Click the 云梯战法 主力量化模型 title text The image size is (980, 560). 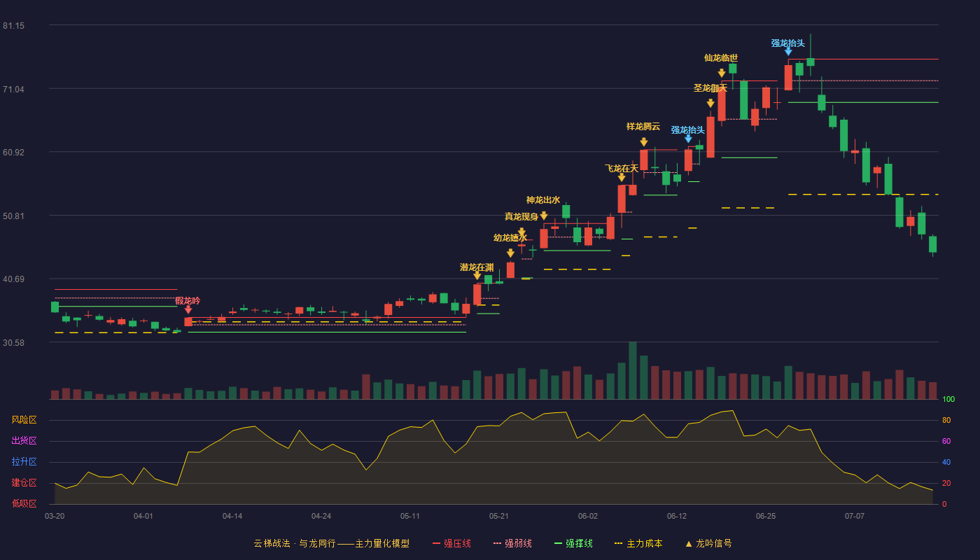coord(331,543)
